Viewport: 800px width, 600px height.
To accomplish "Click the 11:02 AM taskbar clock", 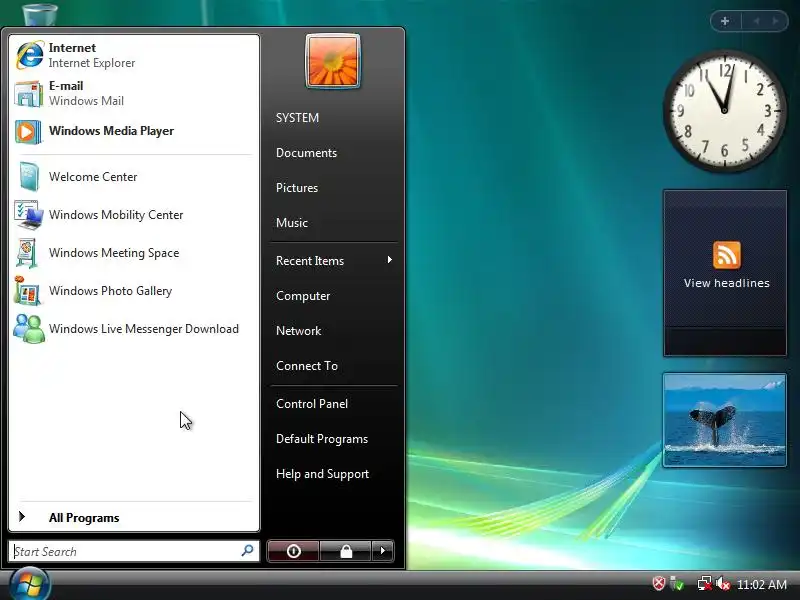I will coord(762,584).
